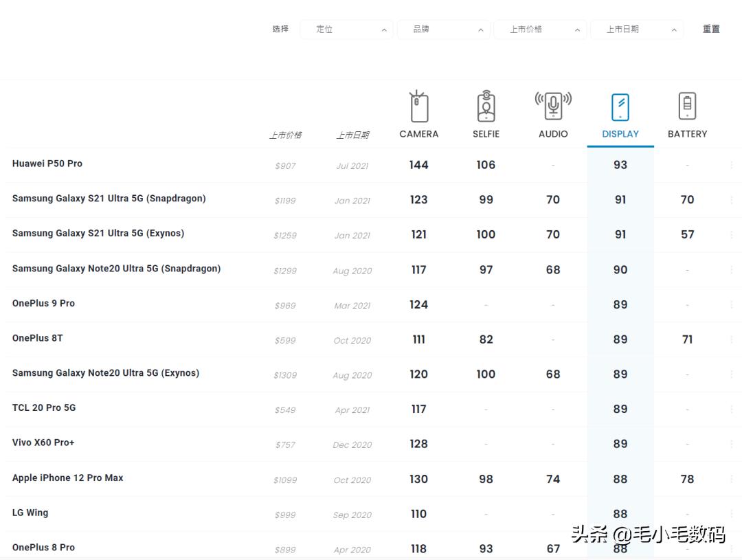This screenshot has height=560, width=742.
Task: Sort by SELFIE column label
Action: (486, 134)
